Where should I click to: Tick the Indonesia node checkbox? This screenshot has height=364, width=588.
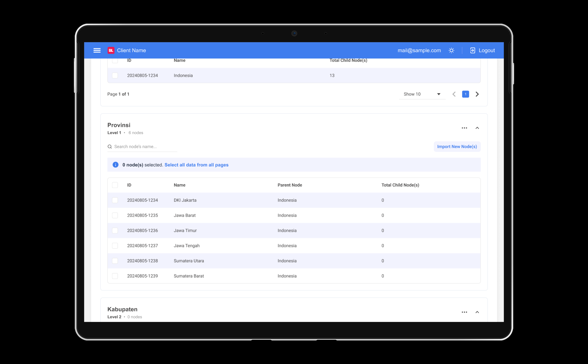[115, 75]
